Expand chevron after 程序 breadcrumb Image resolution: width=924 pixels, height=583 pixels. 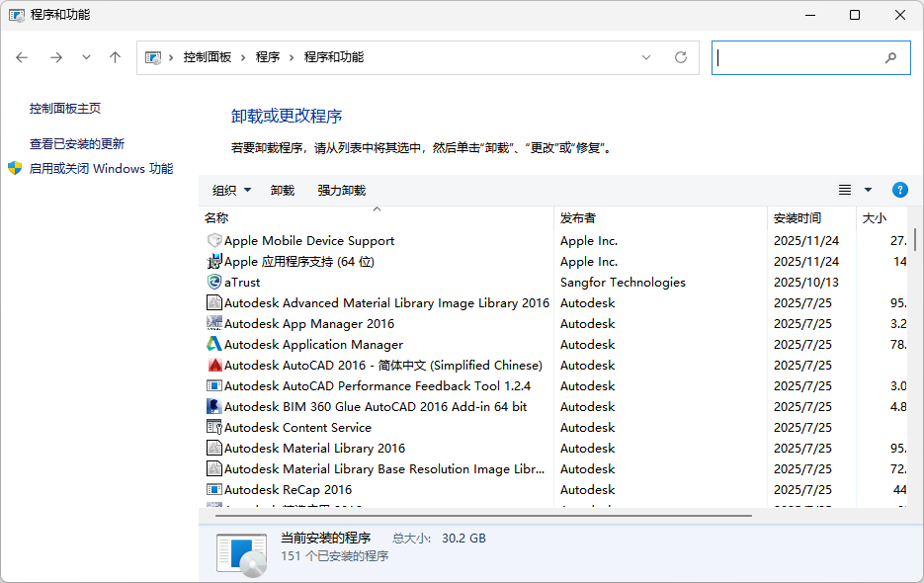click(x=292, y=57)
